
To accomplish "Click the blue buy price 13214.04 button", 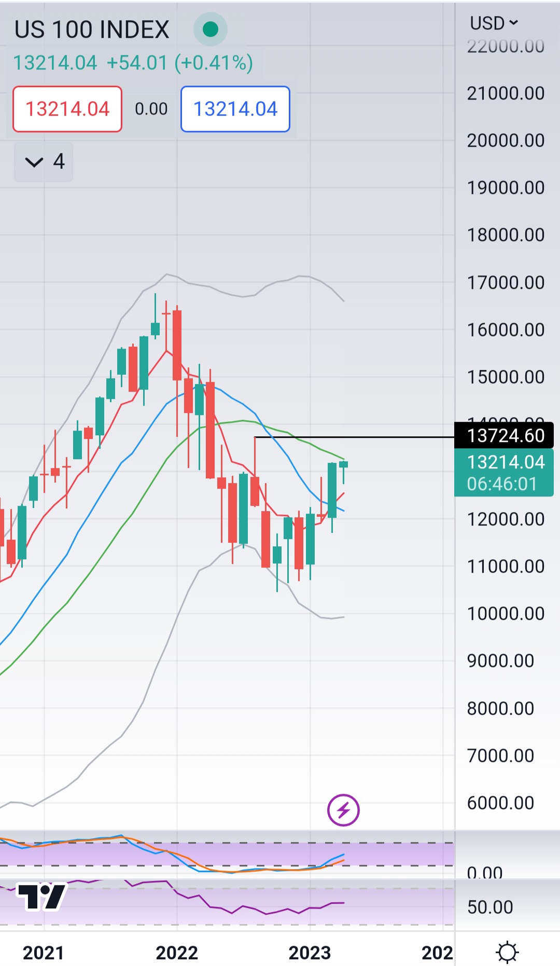I will click(235, 109).
